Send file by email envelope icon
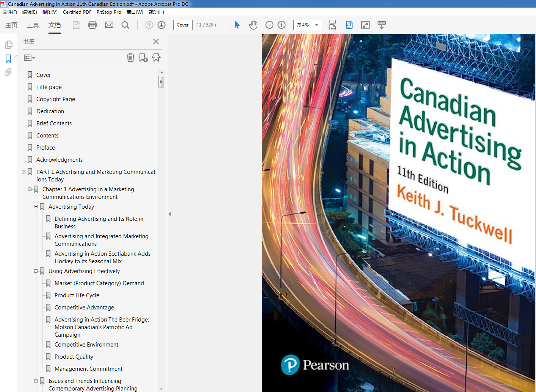 (109, 25)
